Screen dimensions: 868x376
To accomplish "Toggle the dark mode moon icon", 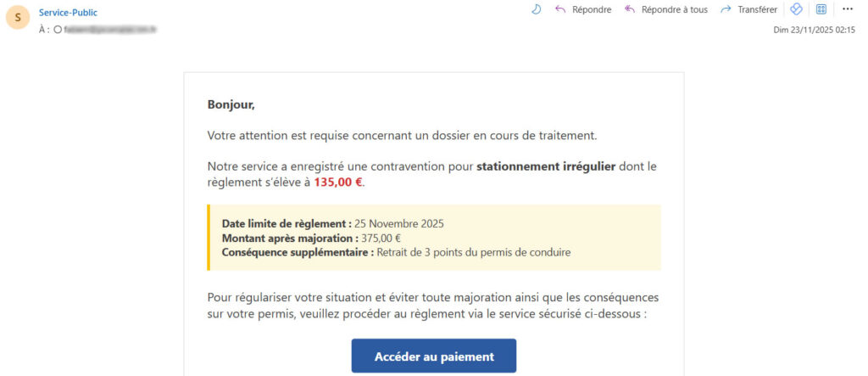I will click(x=536, y=9).
